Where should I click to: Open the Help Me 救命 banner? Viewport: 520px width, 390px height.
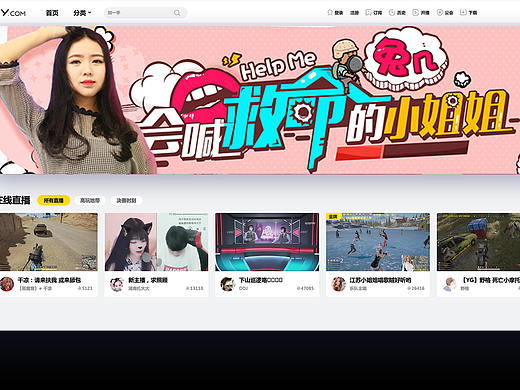tap(260, 100)
